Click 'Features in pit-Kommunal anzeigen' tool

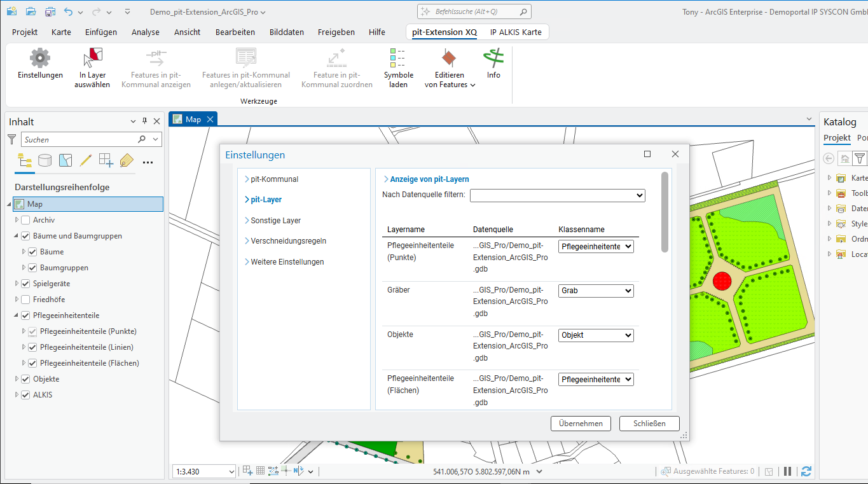(155, 67)
